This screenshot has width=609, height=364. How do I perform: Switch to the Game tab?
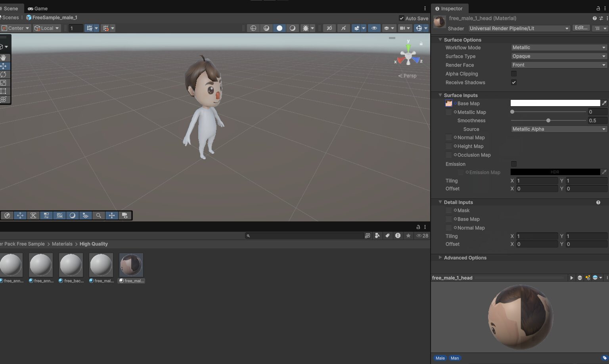(x=38, y=8)
